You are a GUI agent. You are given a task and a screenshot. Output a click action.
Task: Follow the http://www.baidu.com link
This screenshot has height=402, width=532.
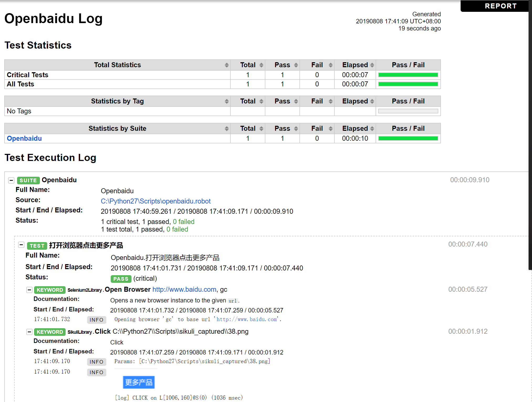pos(184,289)
